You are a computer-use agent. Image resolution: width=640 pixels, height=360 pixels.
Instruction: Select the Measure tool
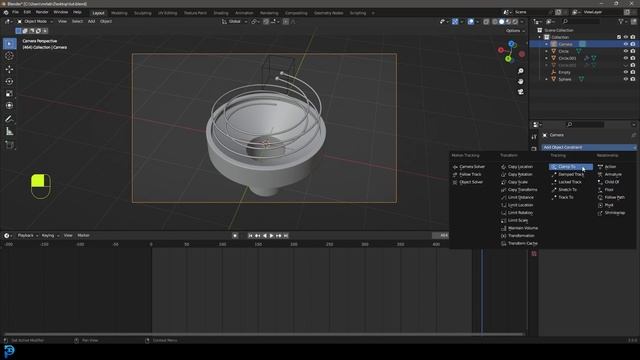click(9, 131)
